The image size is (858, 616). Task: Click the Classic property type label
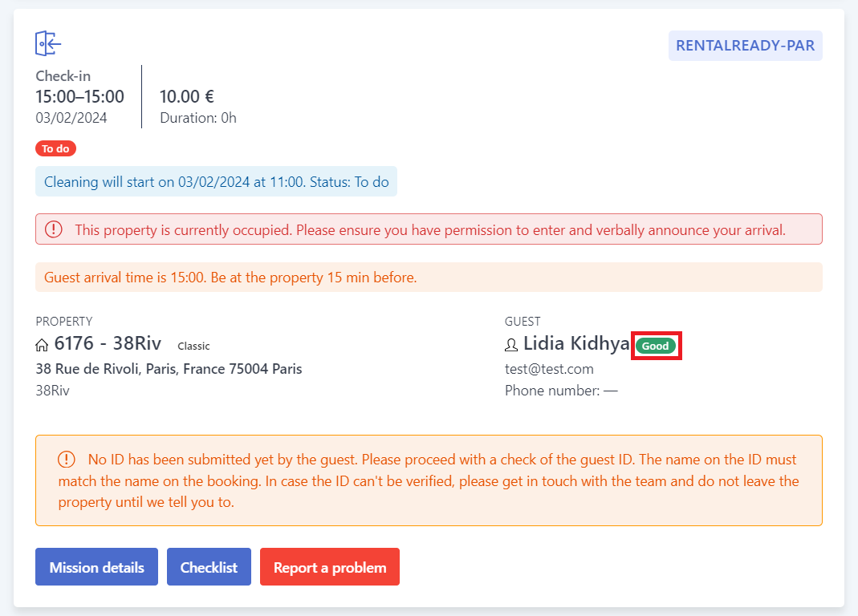[x=193, y=346]
